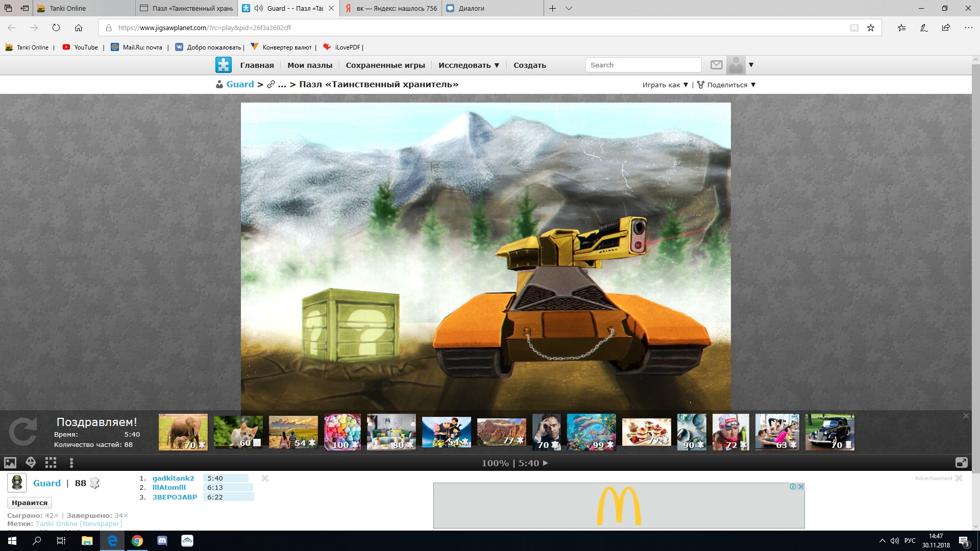The image size is (980, 551).
Task: Show the tab list chevron
Action: [569, 8]
